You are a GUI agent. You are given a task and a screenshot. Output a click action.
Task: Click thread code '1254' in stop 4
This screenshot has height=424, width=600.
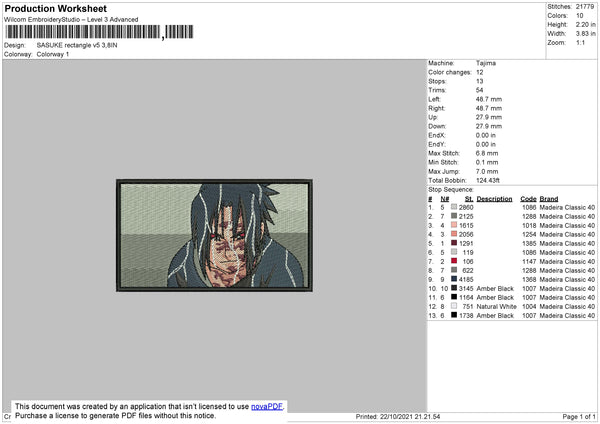pos(529,234)
